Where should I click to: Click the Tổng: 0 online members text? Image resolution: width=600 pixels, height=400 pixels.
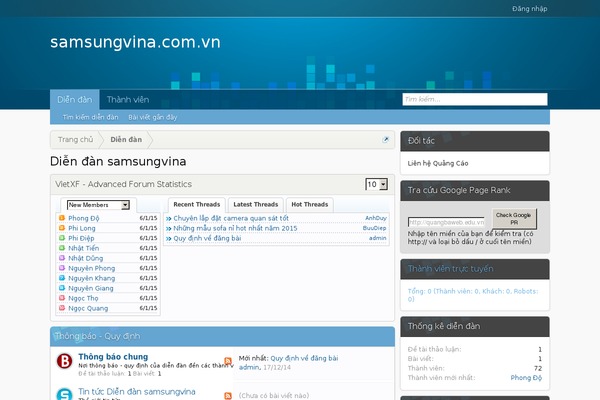click(x=473, y=295)
